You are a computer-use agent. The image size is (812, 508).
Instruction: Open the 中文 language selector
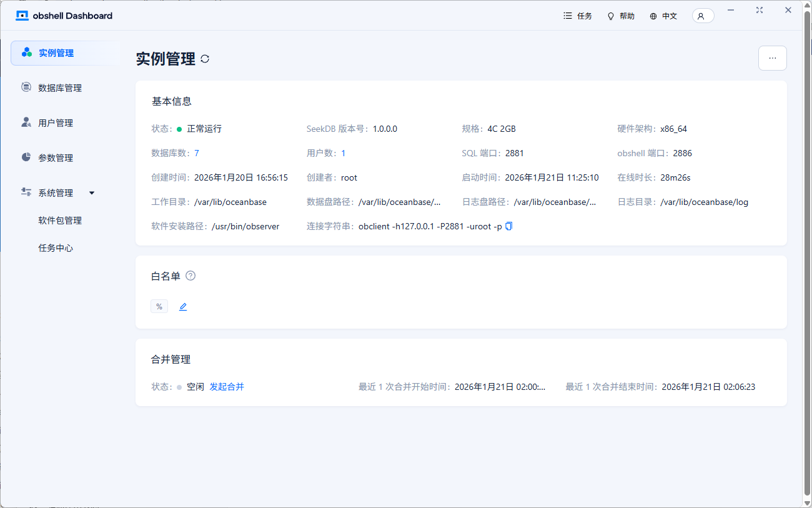tap(663, 16)
